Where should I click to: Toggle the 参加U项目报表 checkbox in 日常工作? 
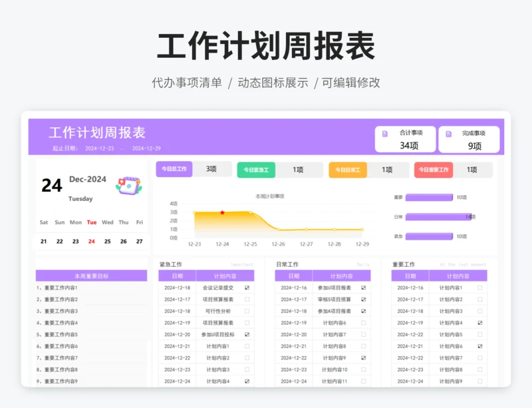click(x=363, y=288)
